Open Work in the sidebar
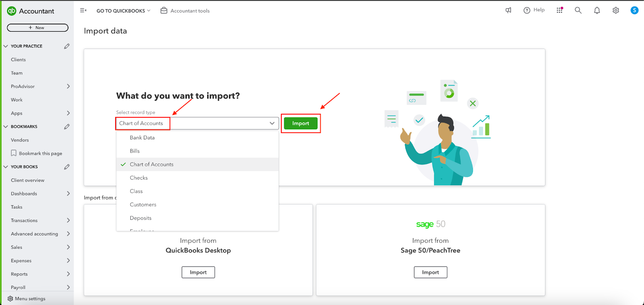Screen dimensions: 644x305 click(17, 100)
